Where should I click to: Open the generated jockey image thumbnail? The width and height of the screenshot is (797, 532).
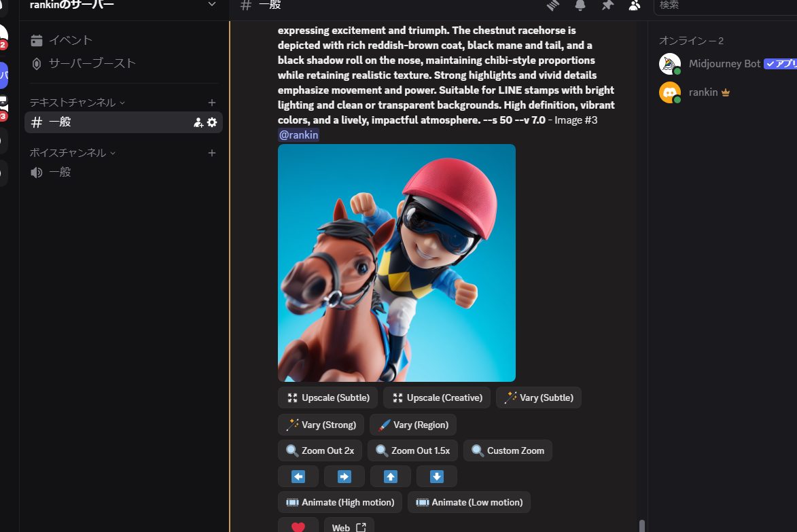pos(397,263)
